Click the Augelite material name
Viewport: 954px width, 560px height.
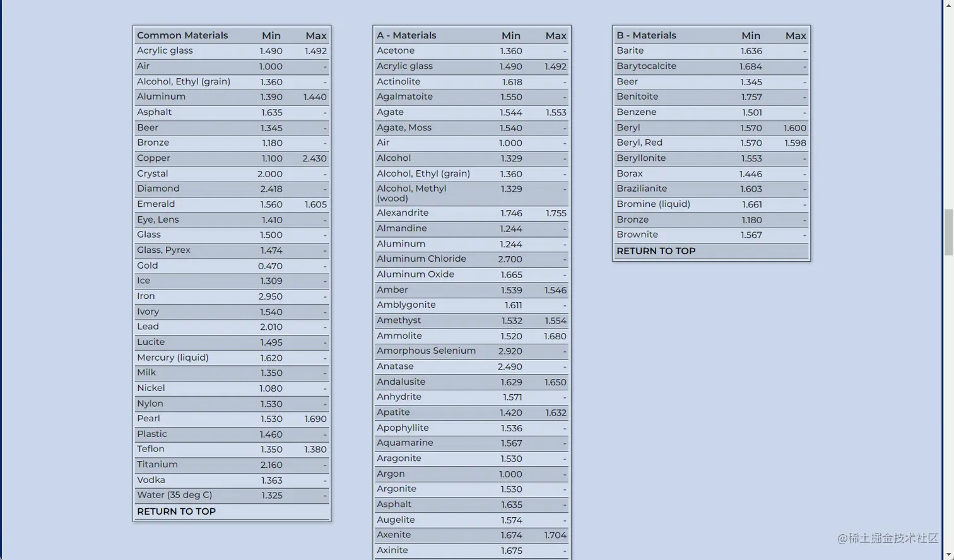396,520
